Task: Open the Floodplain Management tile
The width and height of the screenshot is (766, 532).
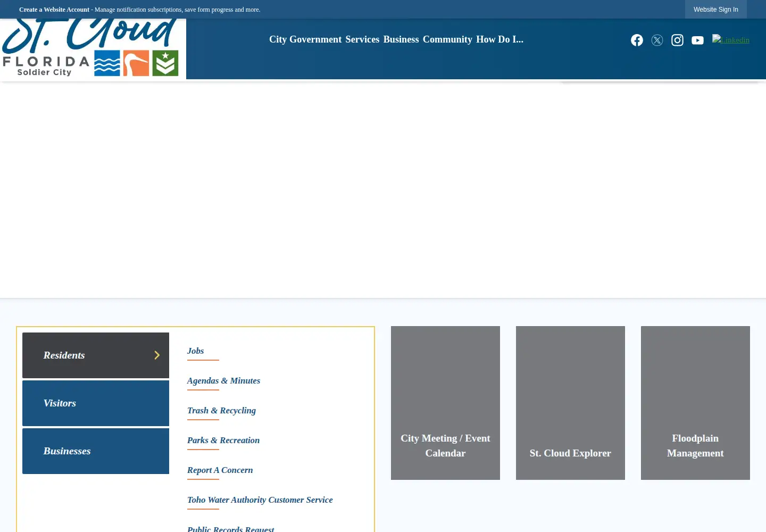Action: point(695,403)
